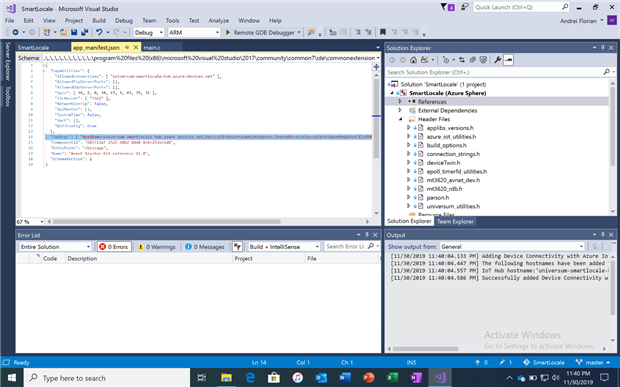Click the master branch indicator

coord(592,362)
